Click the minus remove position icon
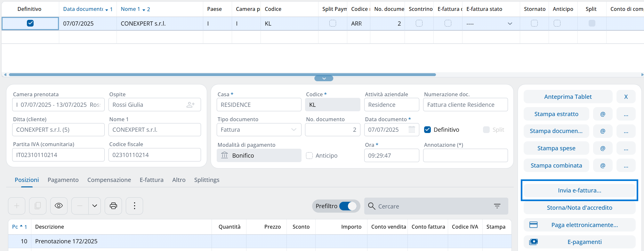 [80, 206]
